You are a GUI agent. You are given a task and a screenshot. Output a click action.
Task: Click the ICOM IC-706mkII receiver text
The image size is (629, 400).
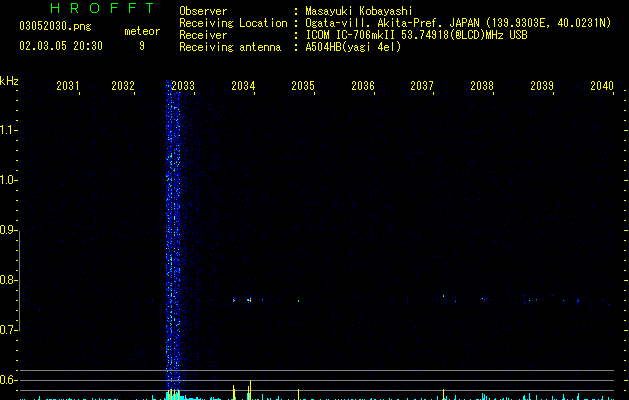click(x=416, y=35)
